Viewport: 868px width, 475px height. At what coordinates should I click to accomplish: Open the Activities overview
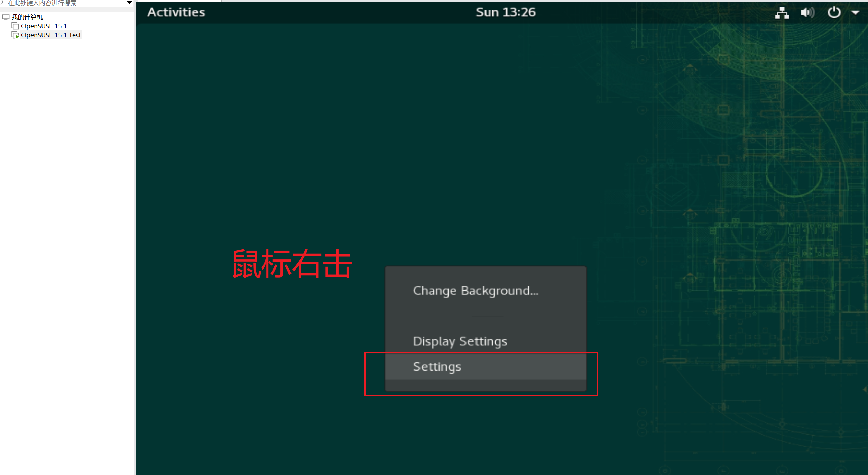[x=176, y=12]
